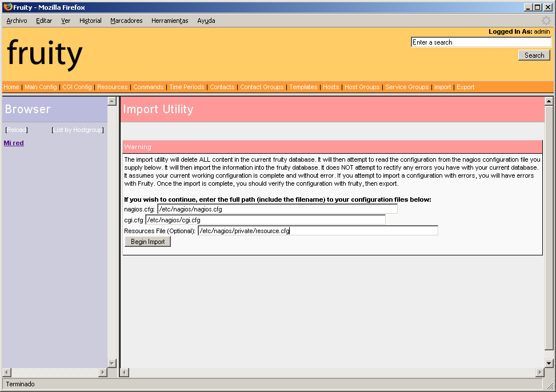Viewport: 556px width, 392px height.
Task: Click main panel scroll up arrow
Action: [549, 101]
